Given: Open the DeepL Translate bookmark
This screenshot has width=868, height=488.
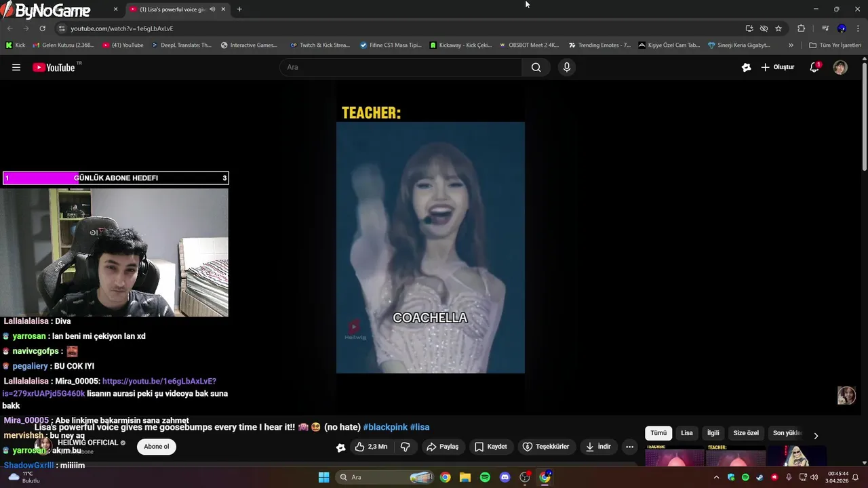Looking at the screenshot, I should (181, 45).
